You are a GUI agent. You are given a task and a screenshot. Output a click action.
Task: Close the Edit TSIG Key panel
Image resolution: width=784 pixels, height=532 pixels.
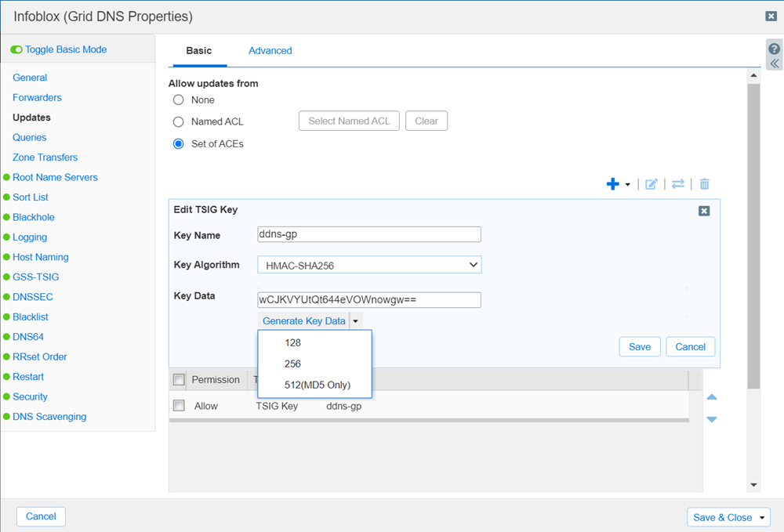[704, 211]
